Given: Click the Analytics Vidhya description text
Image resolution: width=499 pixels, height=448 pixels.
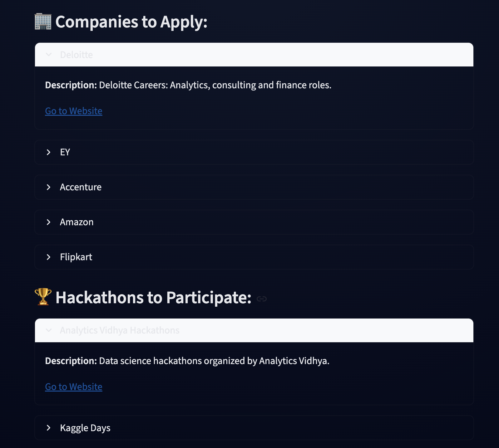Looking at the screenshot, I should [x=187, y=361].
